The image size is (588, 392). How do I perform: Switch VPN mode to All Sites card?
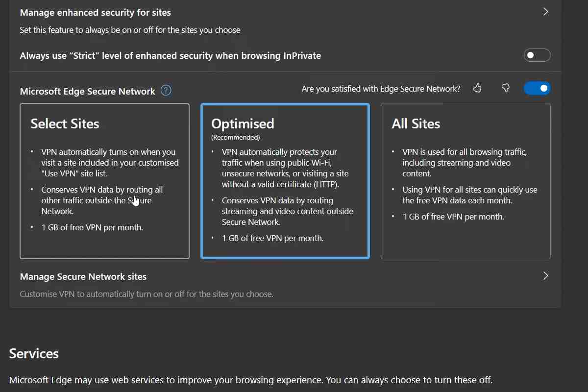click(465, 181)
